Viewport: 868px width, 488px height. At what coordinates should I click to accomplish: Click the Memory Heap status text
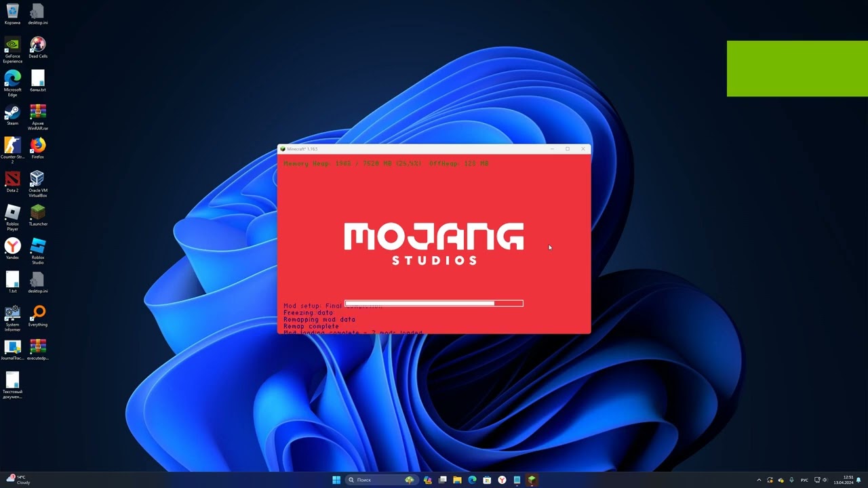tap(386, 163)
